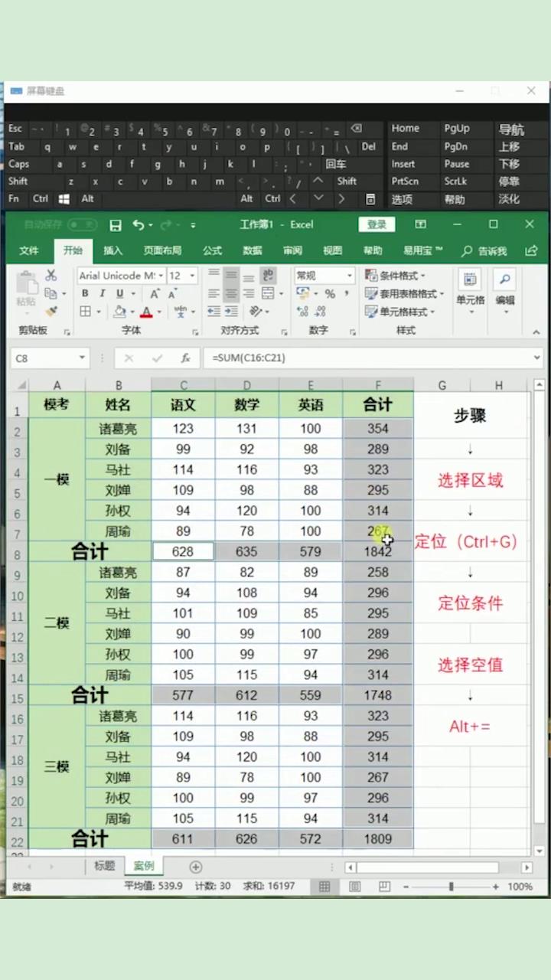The image size is (551, 980).
Task: Click the 选项 key on on-screen keyboard
Action: (402, 199)
